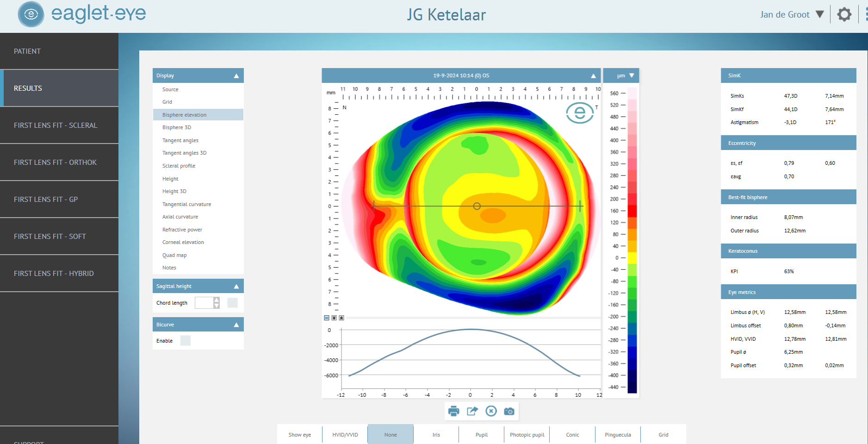Viewport: 868px width, 444px height.
Task: Select the None display mode
Action: pos(390,434)
